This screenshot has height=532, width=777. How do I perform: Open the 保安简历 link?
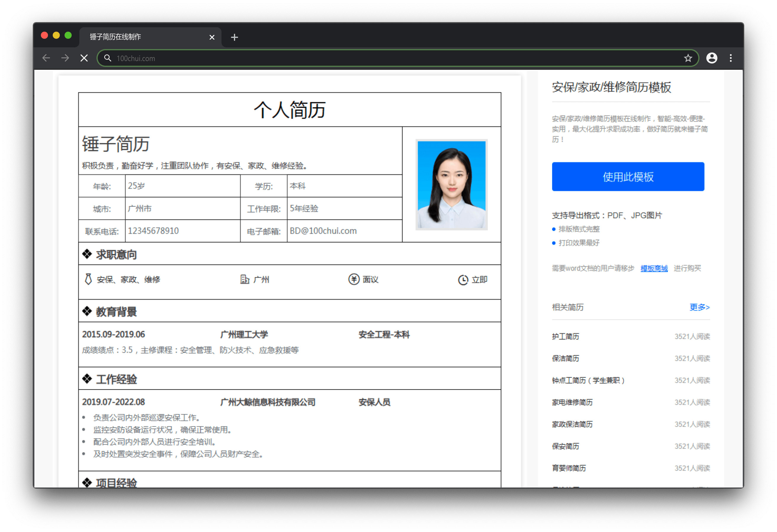pyautogui.click(x=565, y=446)
